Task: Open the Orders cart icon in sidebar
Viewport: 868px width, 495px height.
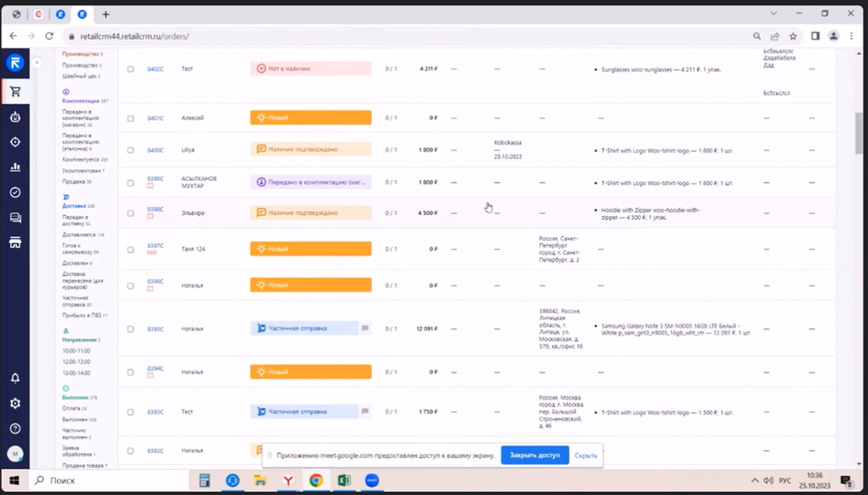Action: point(15,92)
